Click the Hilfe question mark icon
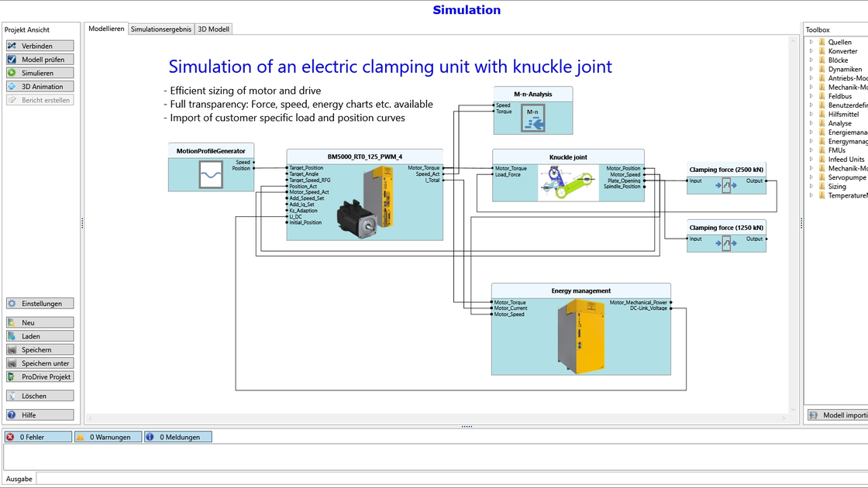The image size is (868, 488). 12,415
